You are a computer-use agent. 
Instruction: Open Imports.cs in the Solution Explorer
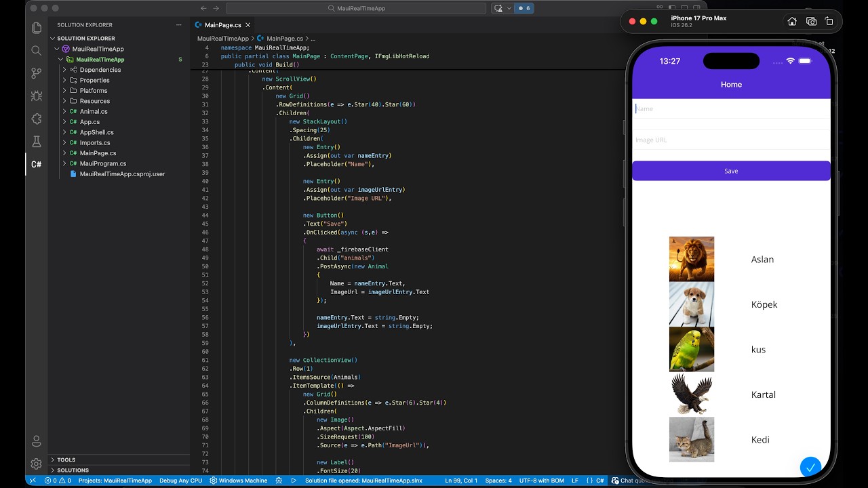click(95, 143)
